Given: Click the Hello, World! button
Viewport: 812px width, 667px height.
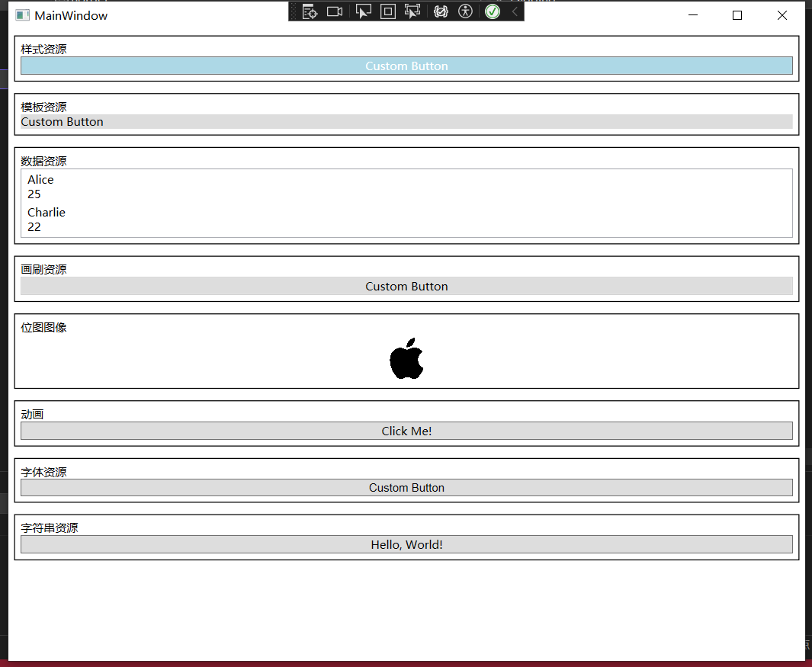Looking at the screenshot, I should 406,544.
